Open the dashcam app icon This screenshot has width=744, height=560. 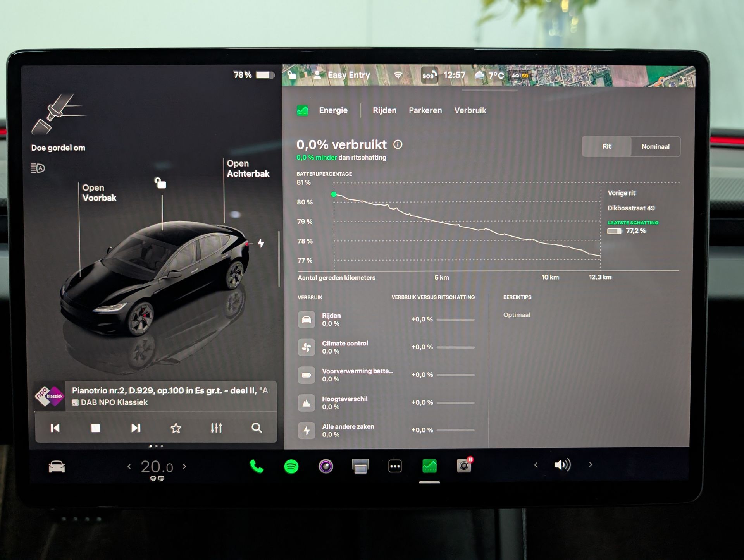tap(464, 466)
